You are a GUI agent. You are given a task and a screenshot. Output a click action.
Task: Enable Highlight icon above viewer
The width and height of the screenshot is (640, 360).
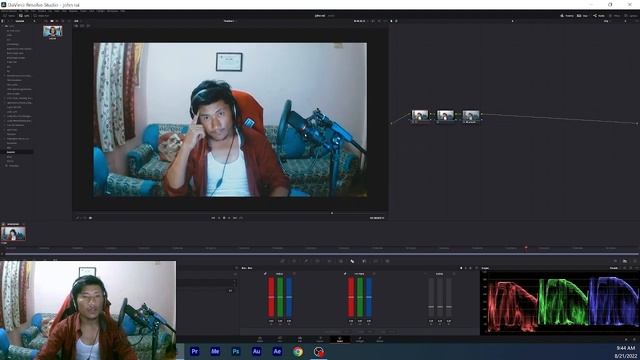coord(88,26)
